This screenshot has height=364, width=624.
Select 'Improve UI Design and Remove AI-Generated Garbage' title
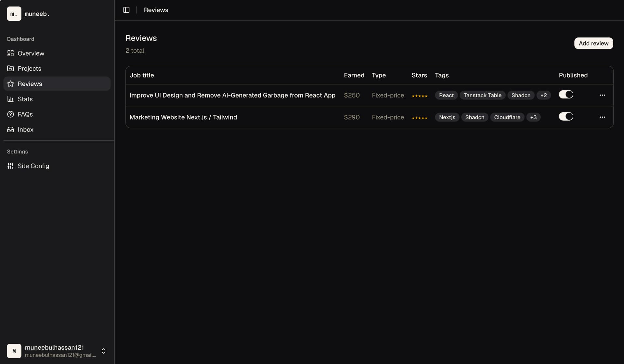tap(232, 95)
